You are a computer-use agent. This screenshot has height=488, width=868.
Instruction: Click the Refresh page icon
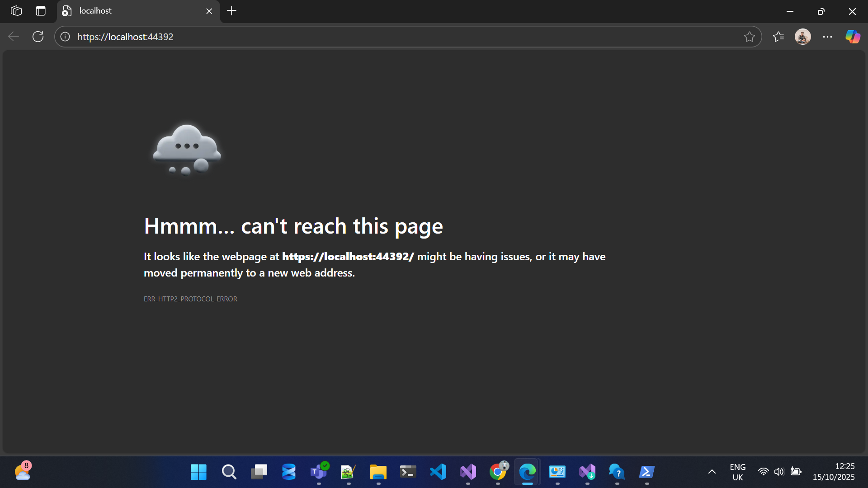pos(38,37)
